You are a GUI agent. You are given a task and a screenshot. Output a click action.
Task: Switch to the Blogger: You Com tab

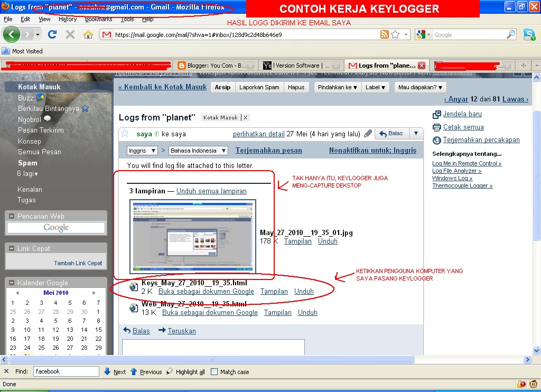click(x=216, y=66)
